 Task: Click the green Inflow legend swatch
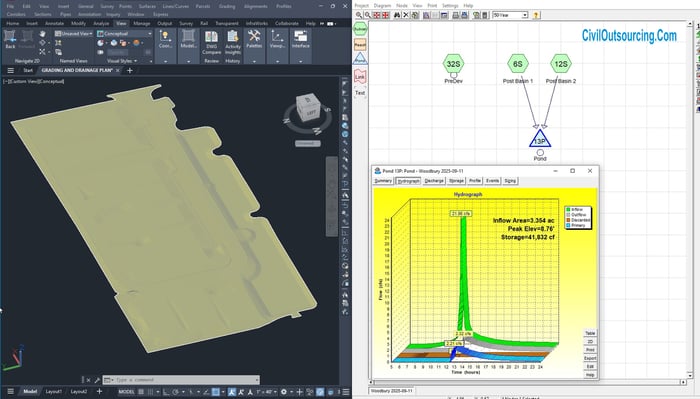(x=568, y=209)
